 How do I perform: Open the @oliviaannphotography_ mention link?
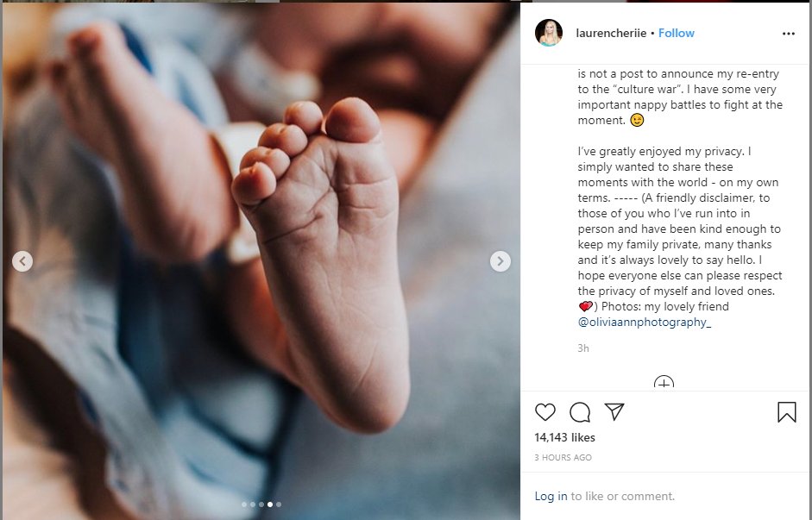pos(645,322)
